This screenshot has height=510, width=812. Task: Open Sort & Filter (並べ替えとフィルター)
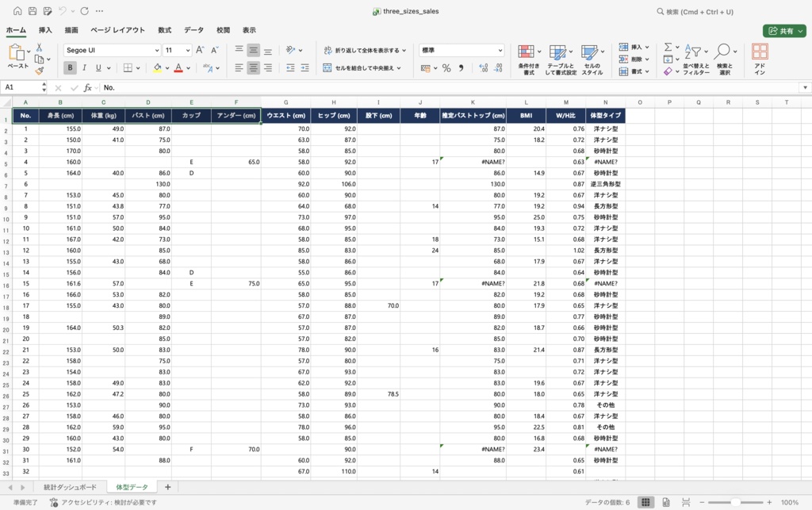point(696,59)
